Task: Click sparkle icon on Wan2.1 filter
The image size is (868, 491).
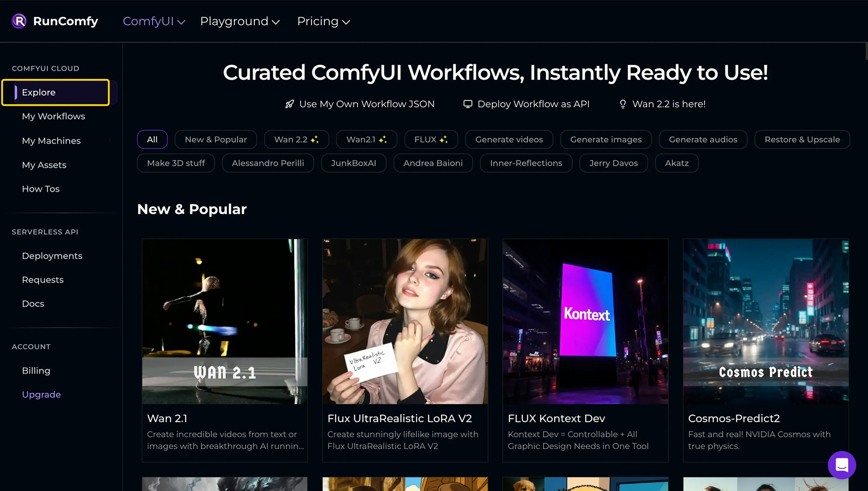Action: click(x=382, y=139)
